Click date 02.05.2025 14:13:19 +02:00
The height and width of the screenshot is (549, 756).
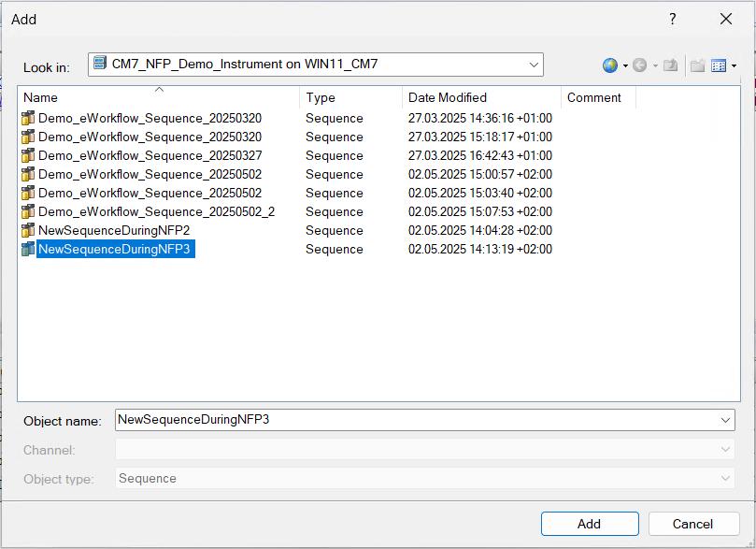tap(479, 249)
